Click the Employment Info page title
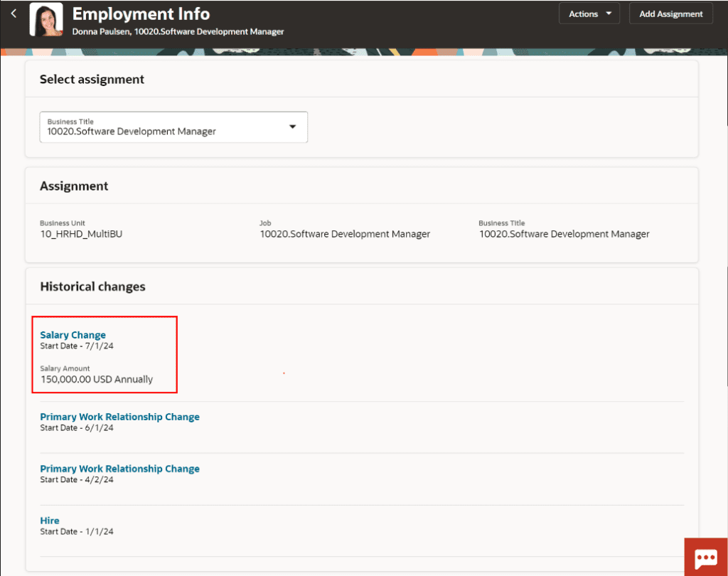 [141, 14]
